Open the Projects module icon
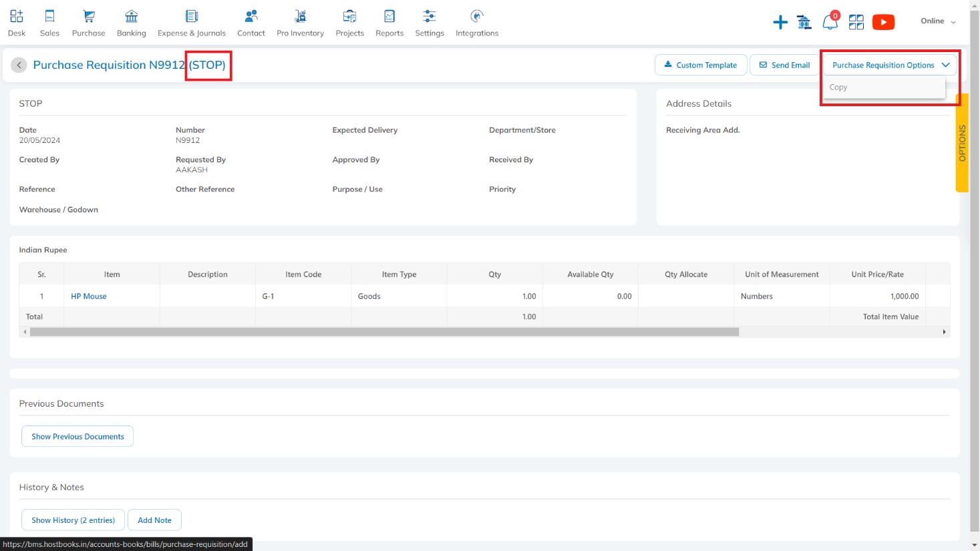The width and height of the screenshot is (980, 551). [x=349, y=17]
